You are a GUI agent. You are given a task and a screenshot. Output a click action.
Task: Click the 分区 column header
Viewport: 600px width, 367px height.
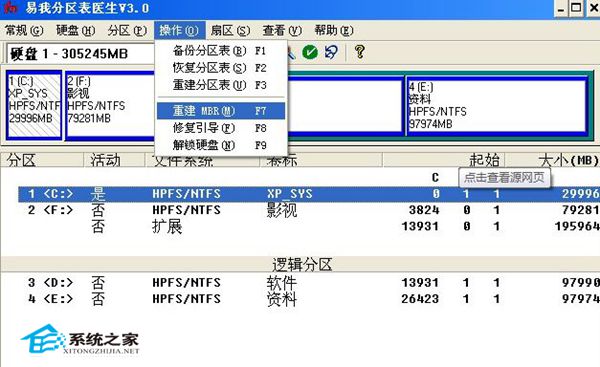[x=41, y=160]
